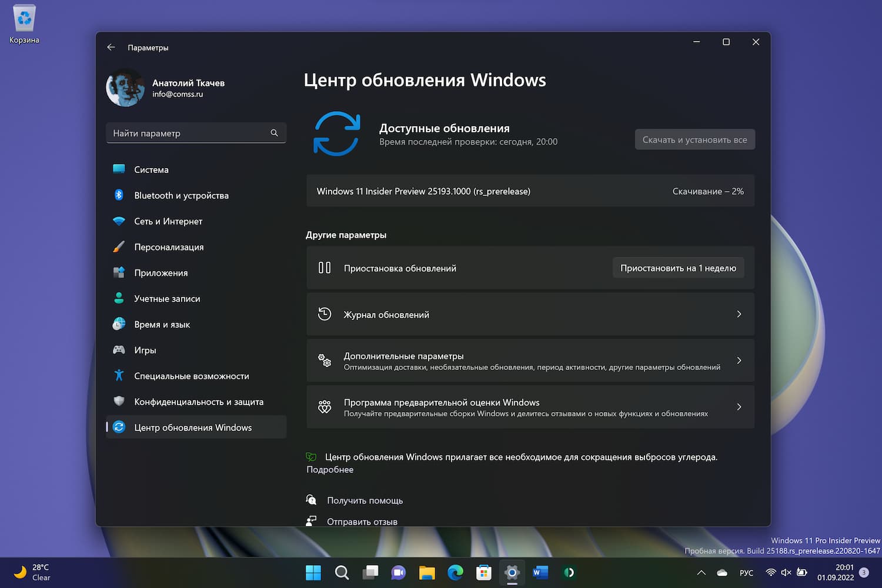The height and width of the screenshot is (588, 882).
Task: Click the Доступные обновления heading
Action: click(x=445, y=128)
